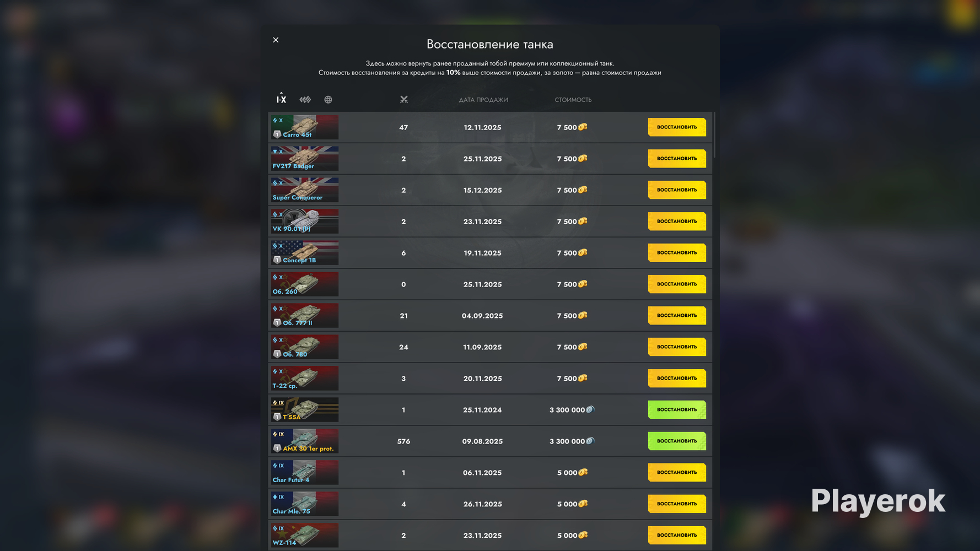Click gold coin icon in Об. 780 row
The width and height of the screenshot is (980, 551).
[x=583, y=347]
